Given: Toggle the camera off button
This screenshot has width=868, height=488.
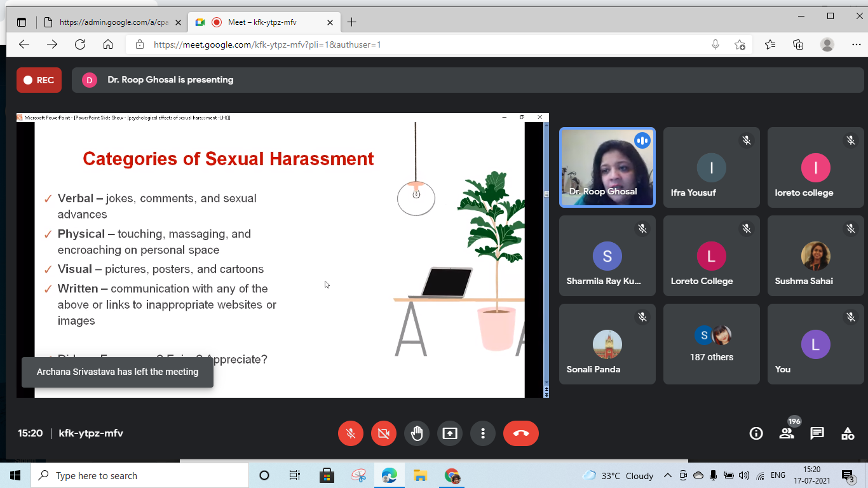Looking at the screenshot, I should click(x=384, y=433).
